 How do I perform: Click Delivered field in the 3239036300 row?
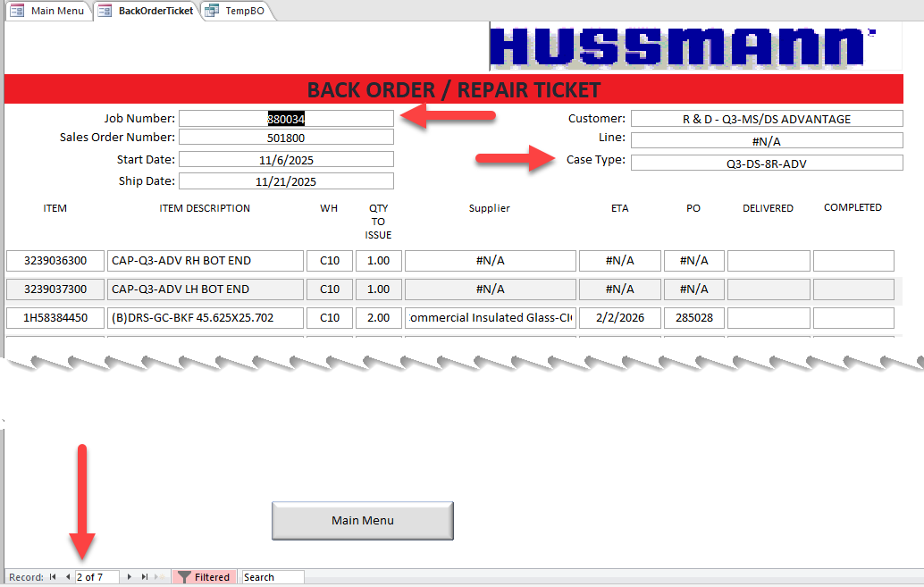(x=769, y=261)
